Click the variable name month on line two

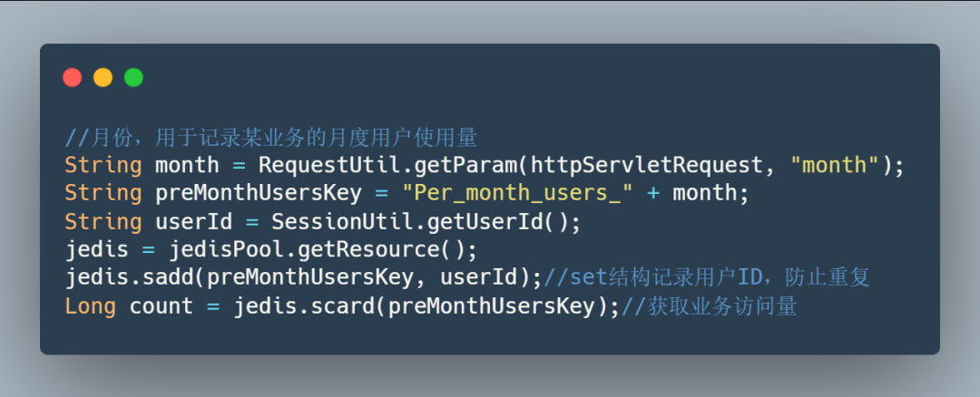pyautogui.click(x=187, y=165)
